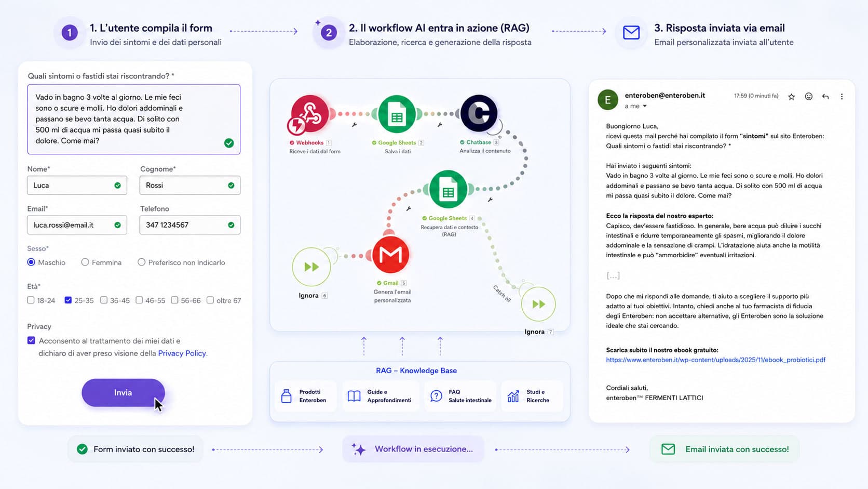Select the Femmina radio option
The image size is (868, 489).
coord(85,262)
